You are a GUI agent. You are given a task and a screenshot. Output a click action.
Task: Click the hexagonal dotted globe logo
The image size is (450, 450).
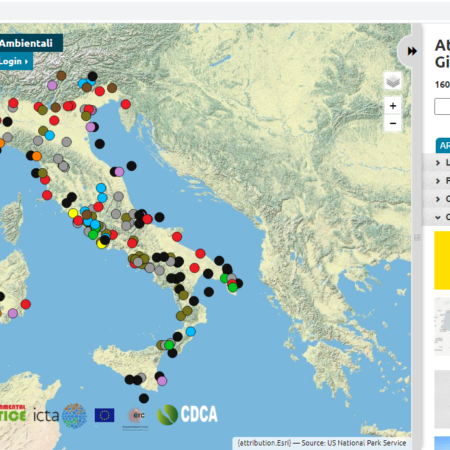pos(75,416)
